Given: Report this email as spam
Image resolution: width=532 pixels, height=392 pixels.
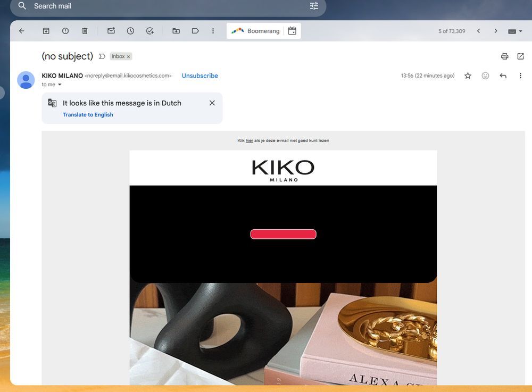Looking at the screenshot, I should 65,31.
